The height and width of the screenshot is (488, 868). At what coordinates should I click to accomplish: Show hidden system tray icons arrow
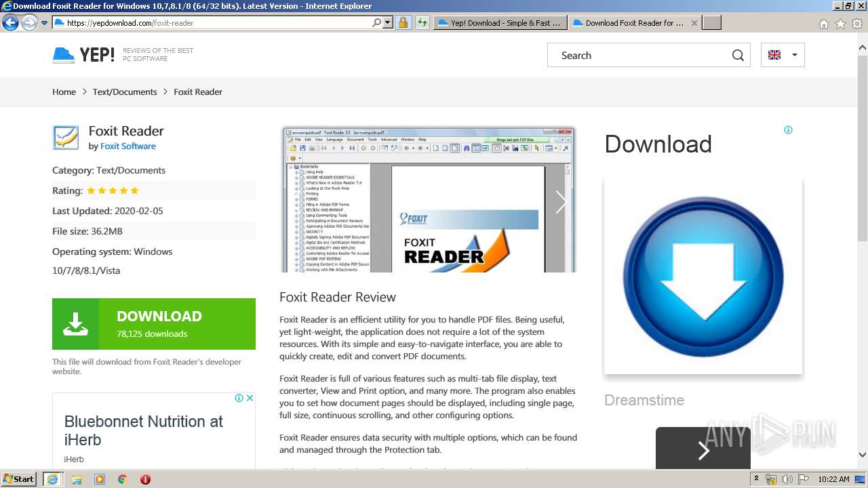pos(757,479)
